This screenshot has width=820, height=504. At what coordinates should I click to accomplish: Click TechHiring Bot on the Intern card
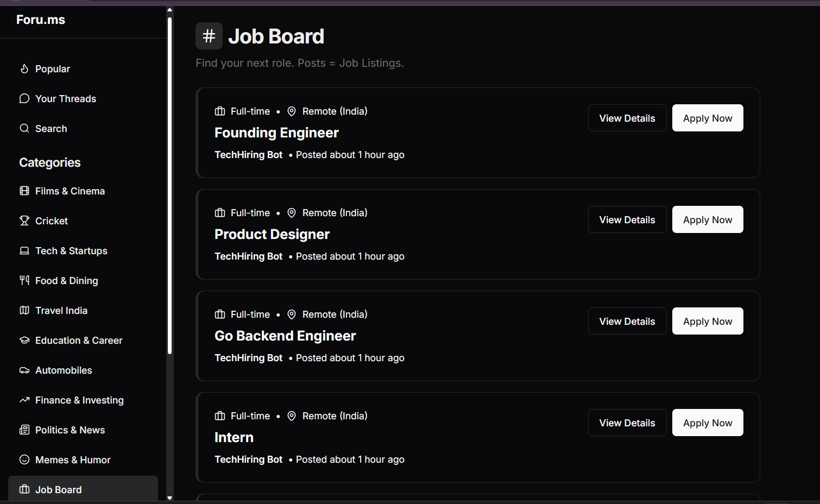pos(249,459)
